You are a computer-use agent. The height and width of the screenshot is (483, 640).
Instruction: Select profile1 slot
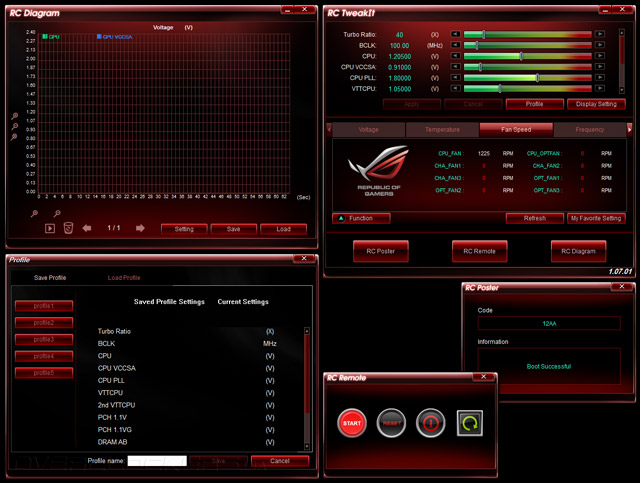tap(44, 306)
